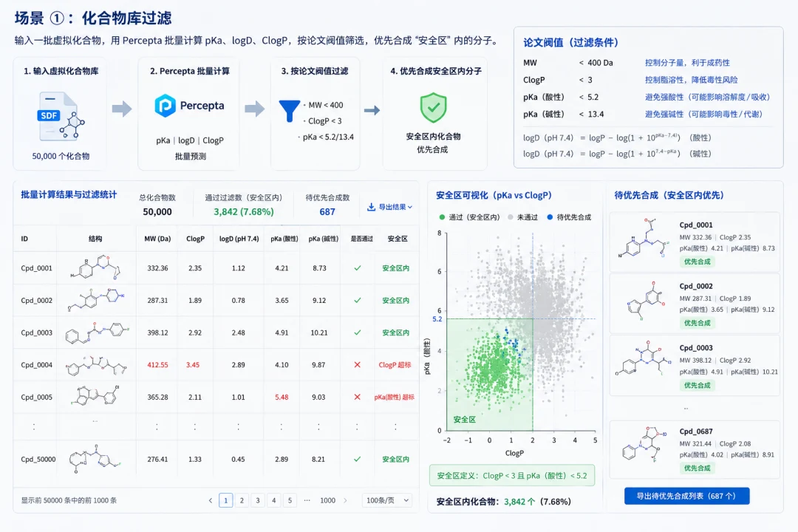Click 优先合成 tag on Cpd_0687 card
Screen dimensions: 798x532
pyautogui.click(x=698, y=468)
